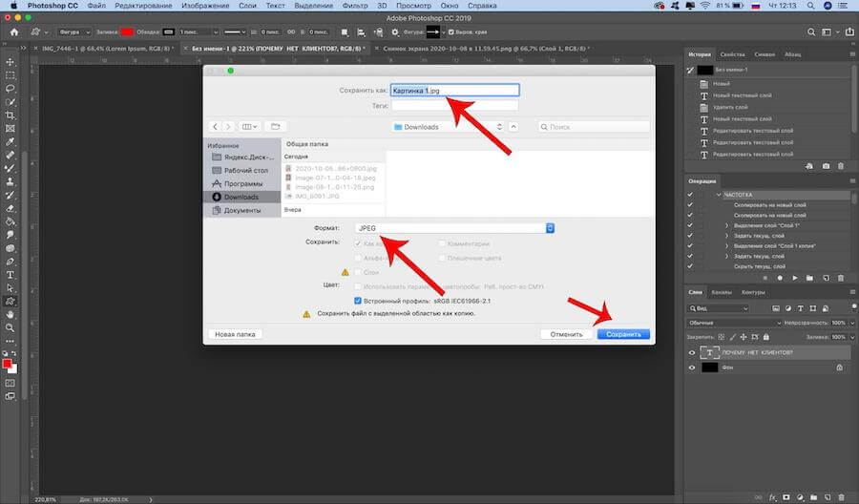Collapse the ЧАСТОТКА action set
The height and width of the screenshot is (504, 859).
click(718, 195)
